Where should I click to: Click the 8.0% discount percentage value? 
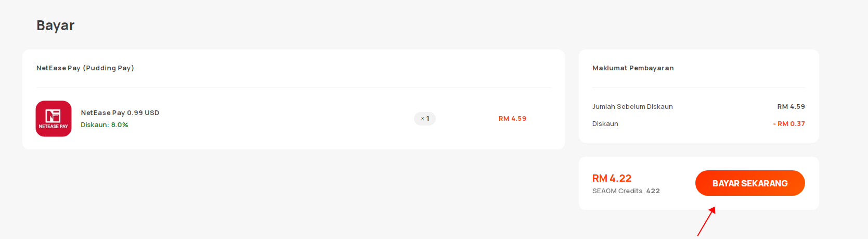[x=120, y=125]
